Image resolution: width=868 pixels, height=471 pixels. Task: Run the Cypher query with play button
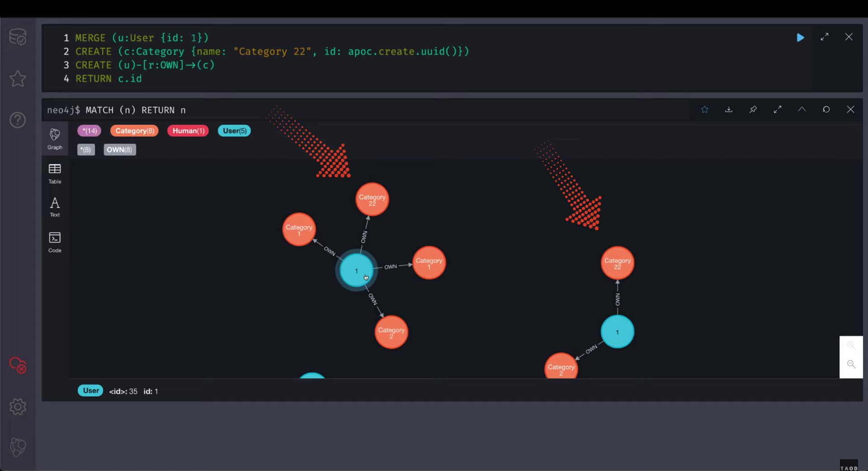tap(800, 38)
